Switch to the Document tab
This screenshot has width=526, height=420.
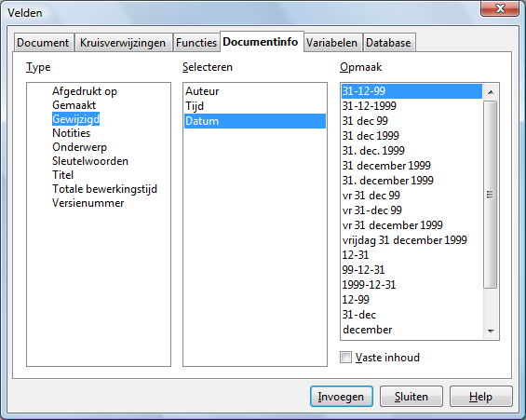click(x=43, y=43)
